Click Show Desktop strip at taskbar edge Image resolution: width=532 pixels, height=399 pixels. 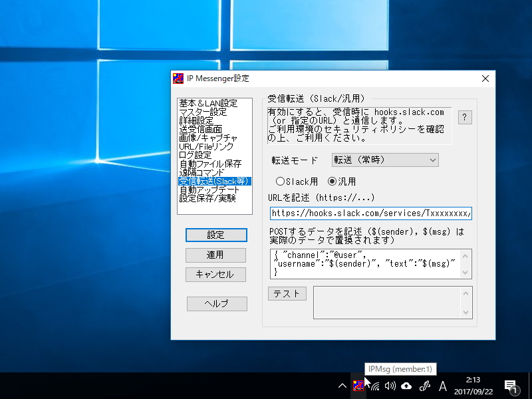click(530, 386)
